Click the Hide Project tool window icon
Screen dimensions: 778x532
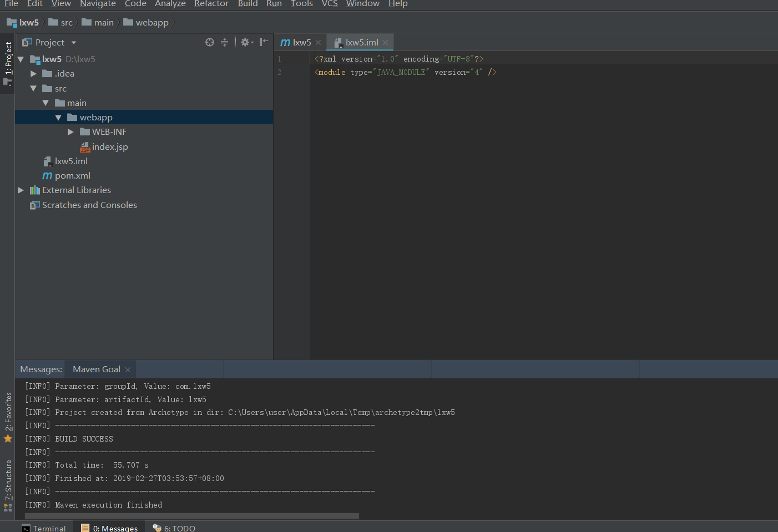[x=264, y=42]
